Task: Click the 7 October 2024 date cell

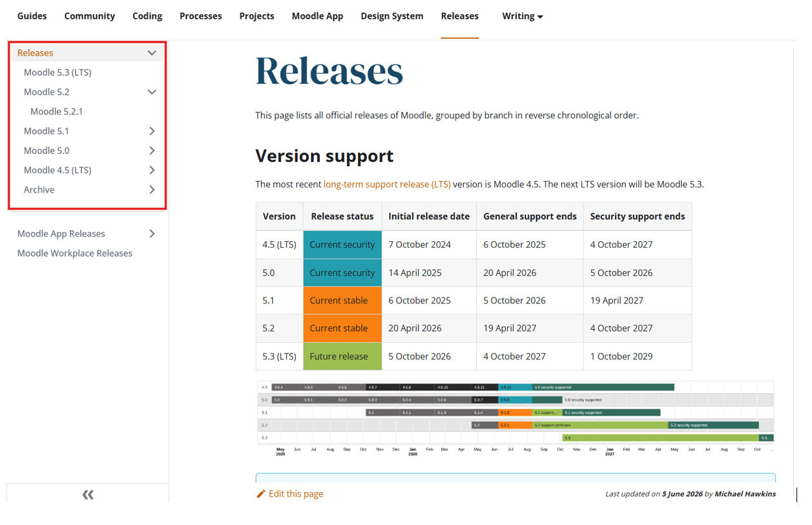Action: [429, 244]
